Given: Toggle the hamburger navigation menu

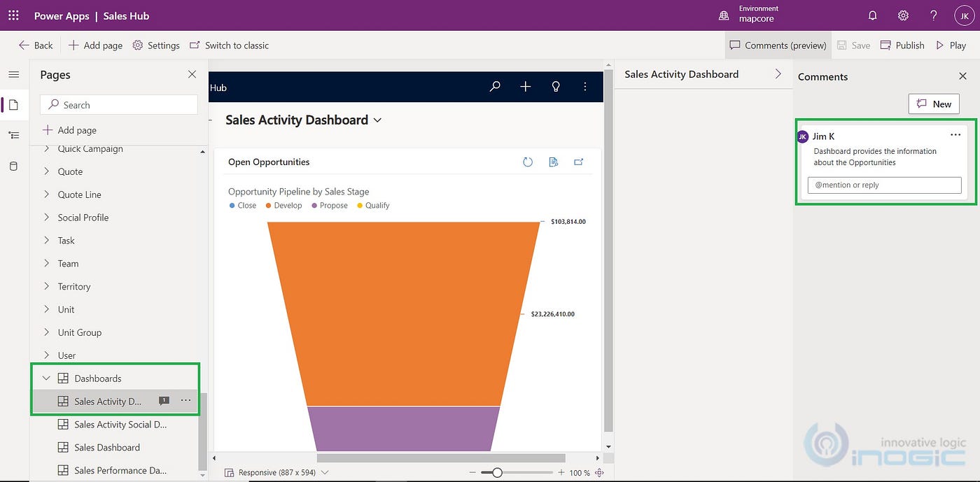Looking at the screenshot, I should [14, 74].
